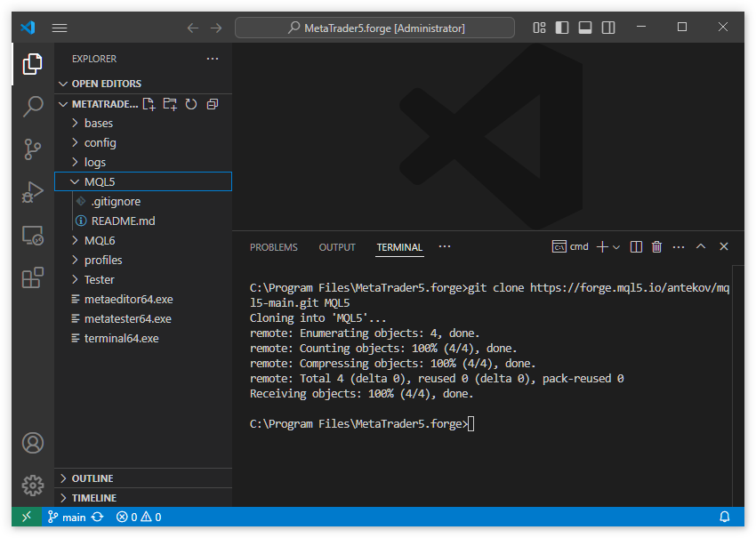Create a new folder in Explorer
Viewport: 756px width, 538px height.
click(170, 104)
